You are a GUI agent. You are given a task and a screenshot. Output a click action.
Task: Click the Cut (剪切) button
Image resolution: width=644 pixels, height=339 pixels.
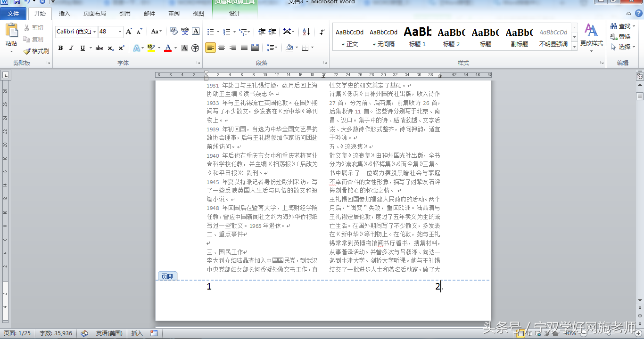pos(33,28)
